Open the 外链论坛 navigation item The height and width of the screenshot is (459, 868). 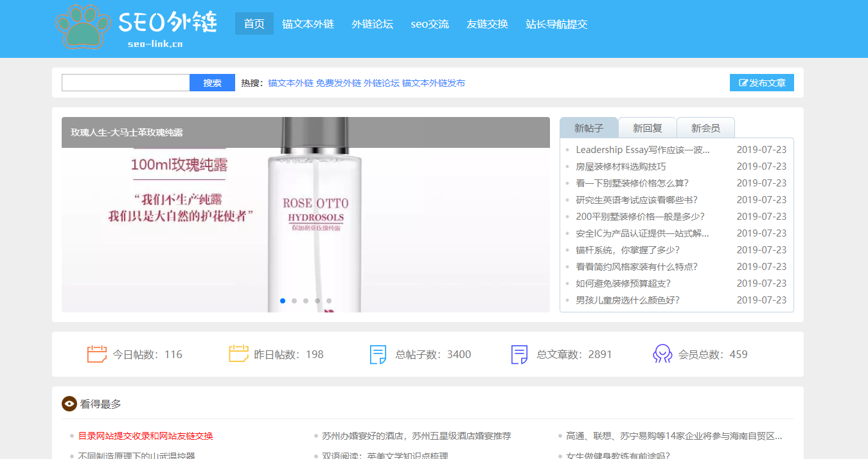coord(372,24)
